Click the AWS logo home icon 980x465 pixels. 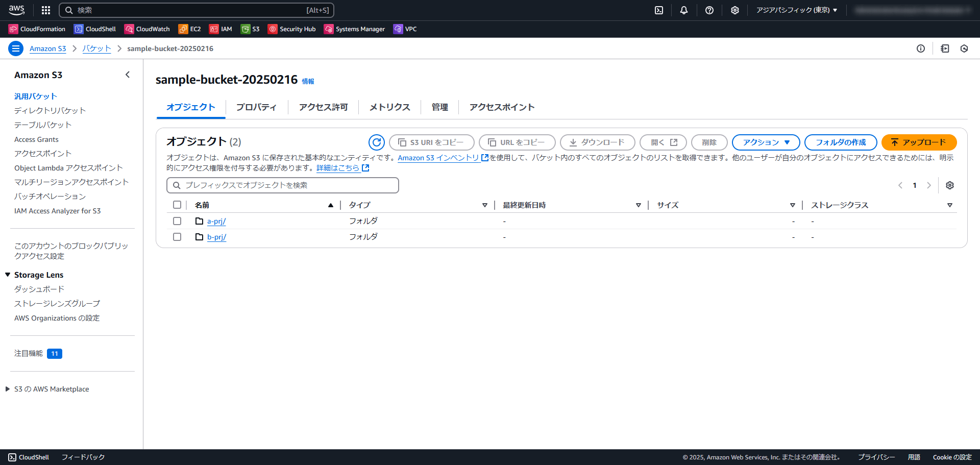point(16,10)
